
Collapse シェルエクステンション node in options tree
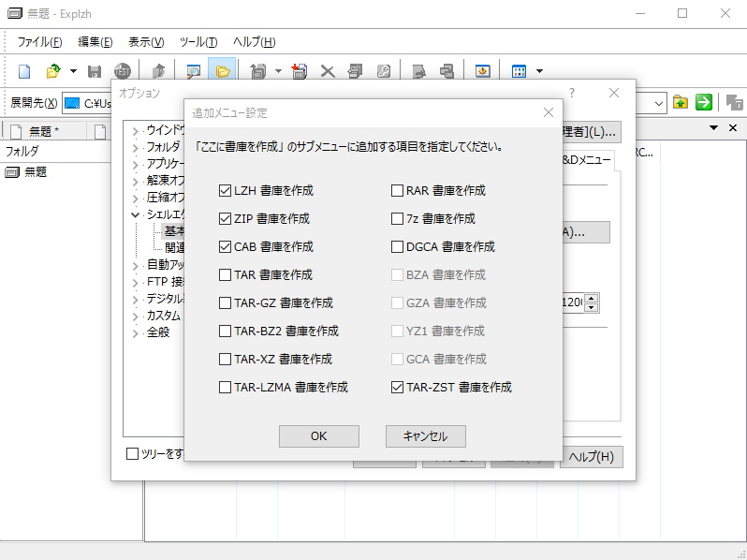136,215
